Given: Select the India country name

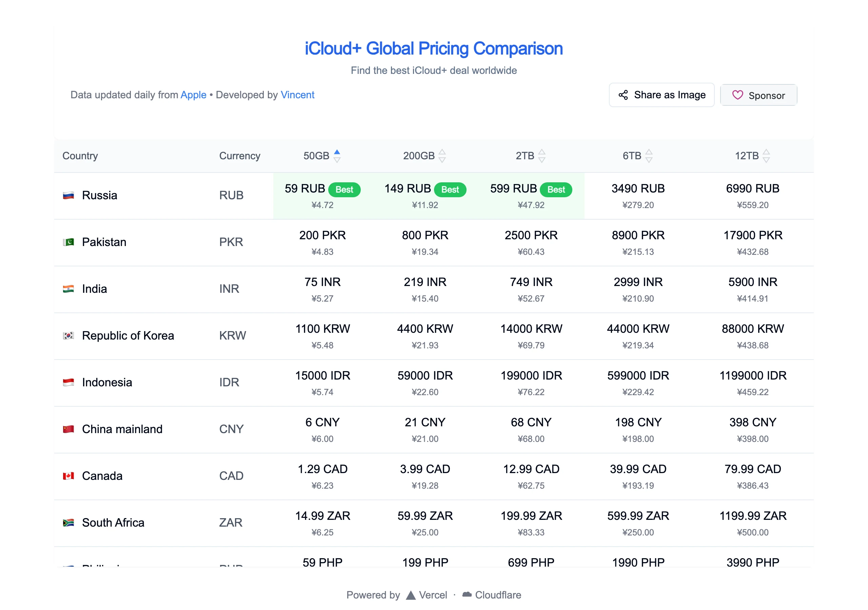Looking at the screenshot, I should [x=95, y=289].
